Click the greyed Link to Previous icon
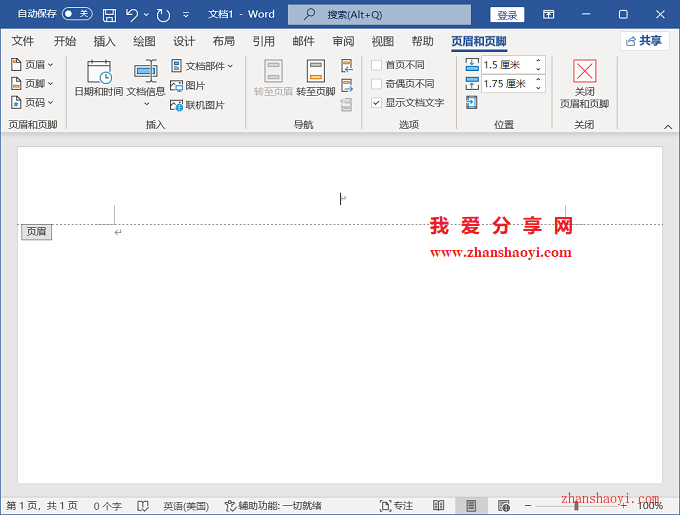This screenshot has width=680, height=515. pyautogui.click(x=346, y=104)
